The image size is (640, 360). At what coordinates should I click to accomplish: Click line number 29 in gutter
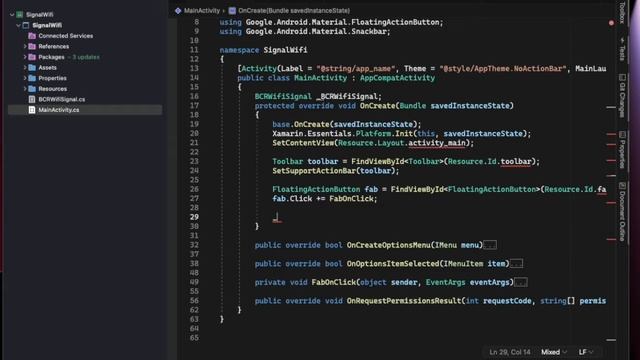(x=194, y=217)
